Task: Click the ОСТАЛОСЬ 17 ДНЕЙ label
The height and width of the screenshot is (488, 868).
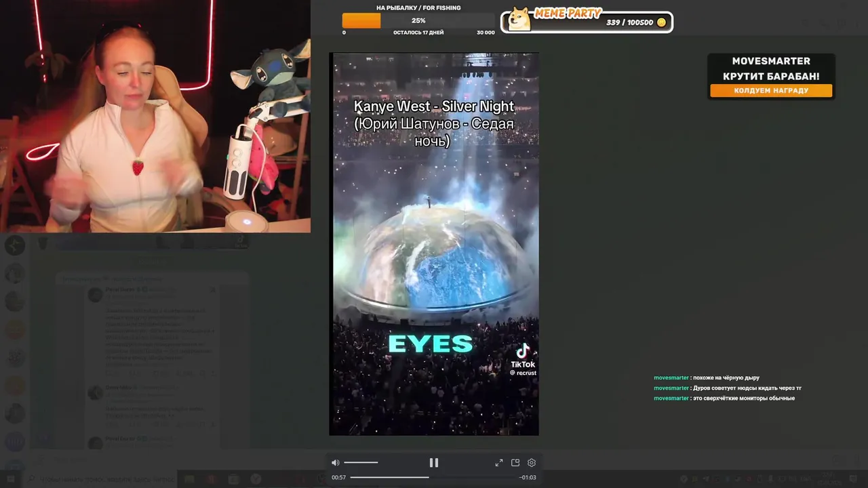Action: [x=418, y=33]
